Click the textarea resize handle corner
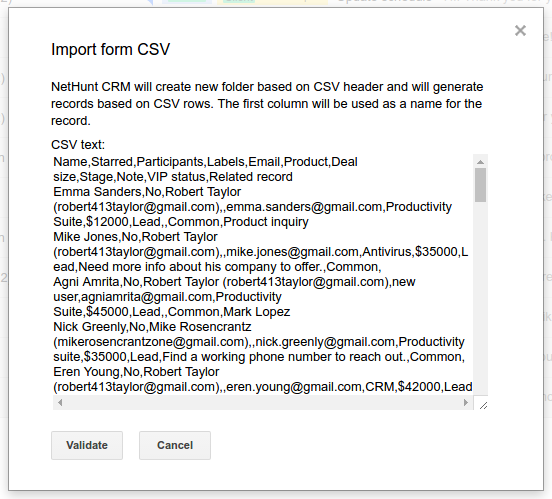 point(483,405)
